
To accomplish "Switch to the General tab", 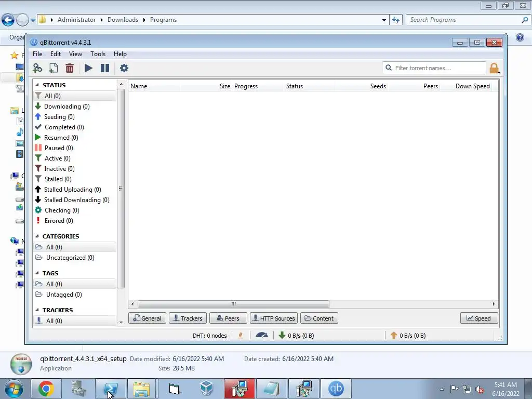I will [x=147, y=318].
